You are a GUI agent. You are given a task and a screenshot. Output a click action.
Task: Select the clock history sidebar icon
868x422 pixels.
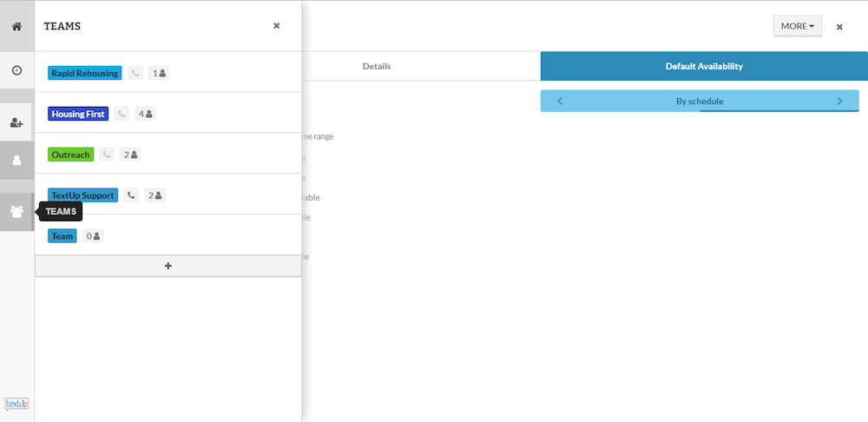point(16,70)
